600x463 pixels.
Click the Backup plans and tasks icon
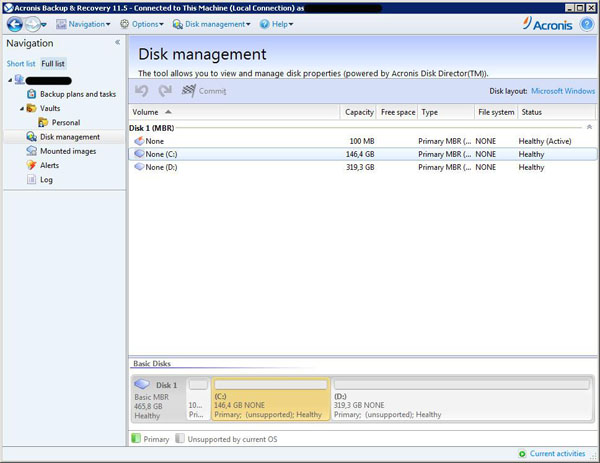31,94
